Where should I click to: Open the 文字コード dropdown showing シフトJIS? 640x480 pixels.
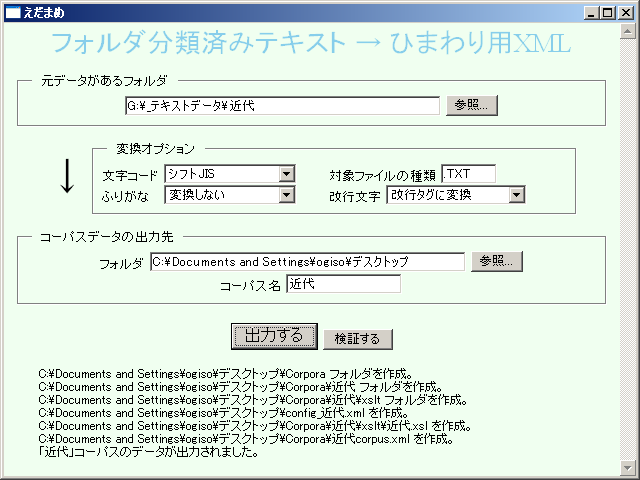pos(287,174)
